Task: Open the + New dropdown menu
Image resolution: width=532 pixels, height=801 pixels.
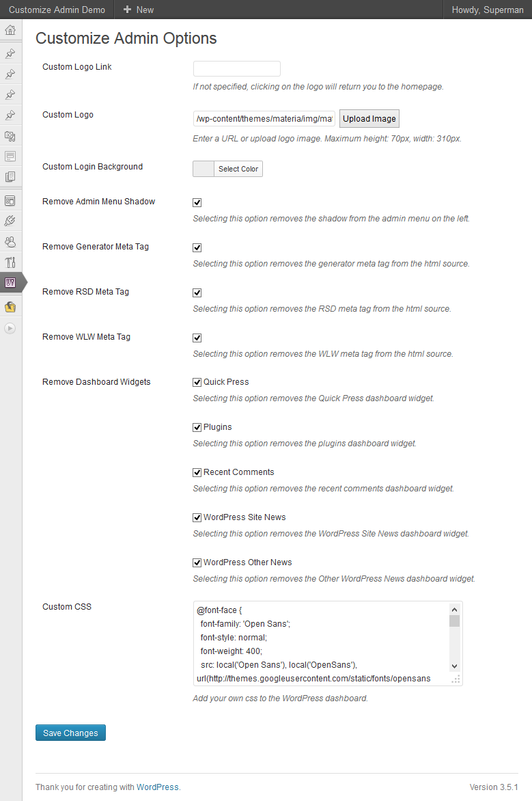Action: pos(139,10)
